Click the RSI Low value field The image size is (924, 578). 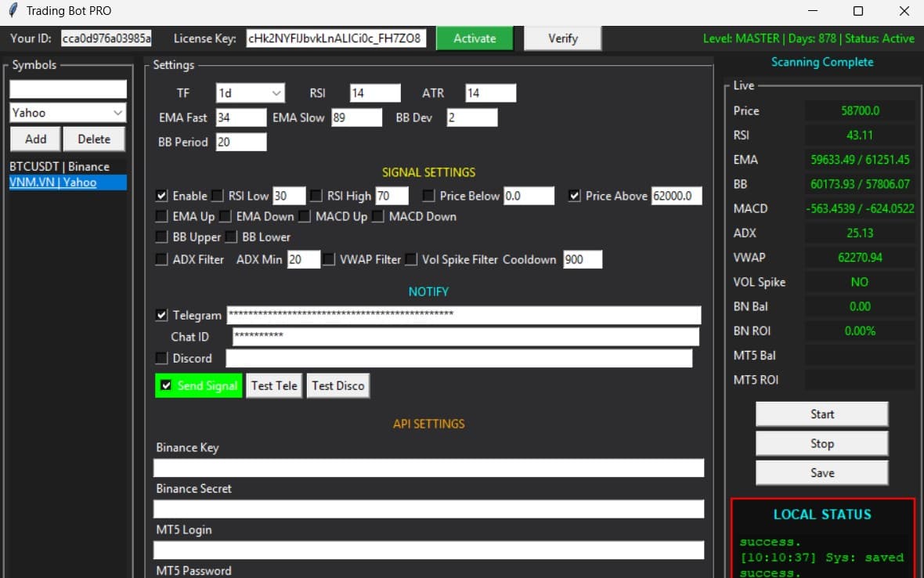click(290, 196)
